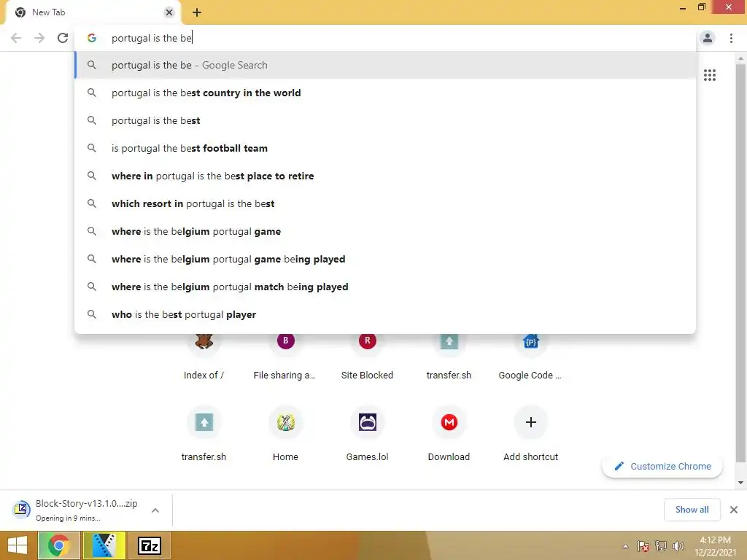Click the scrollbar down arrow
This screenshot has height=560, width=747.
pyautogui.click(x=740, y=483)
